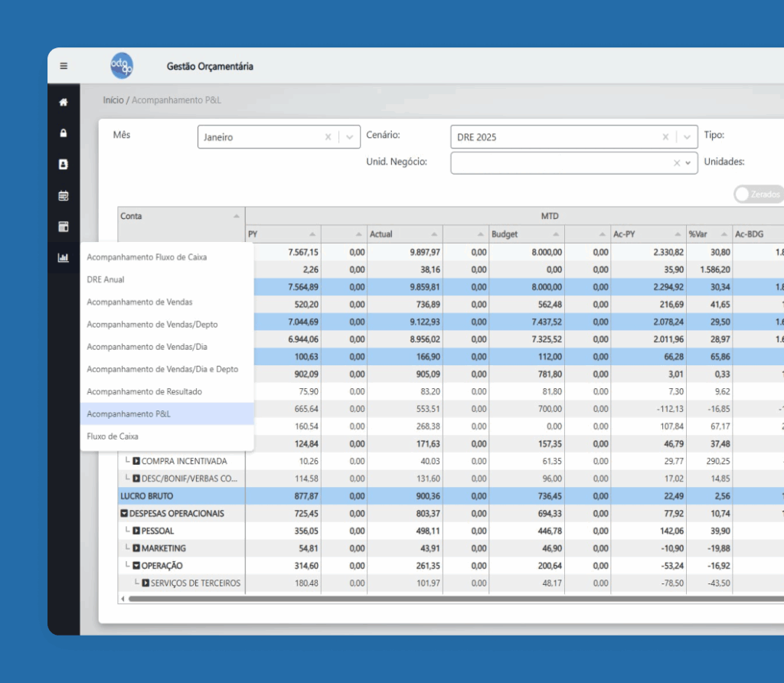The image size is (784, 683).
Task: Open the Mês dropdown arrow
Action: coord(349,137)
